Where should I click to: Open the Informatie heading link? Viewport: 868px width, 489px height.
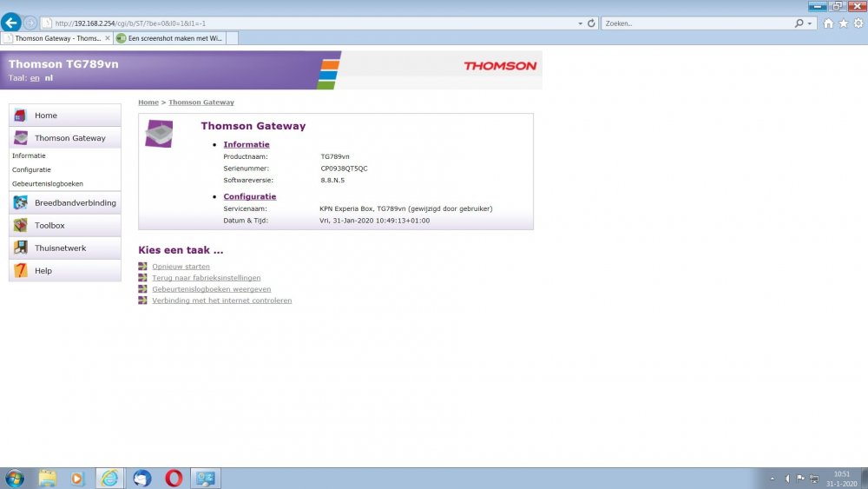click(247, 144)
